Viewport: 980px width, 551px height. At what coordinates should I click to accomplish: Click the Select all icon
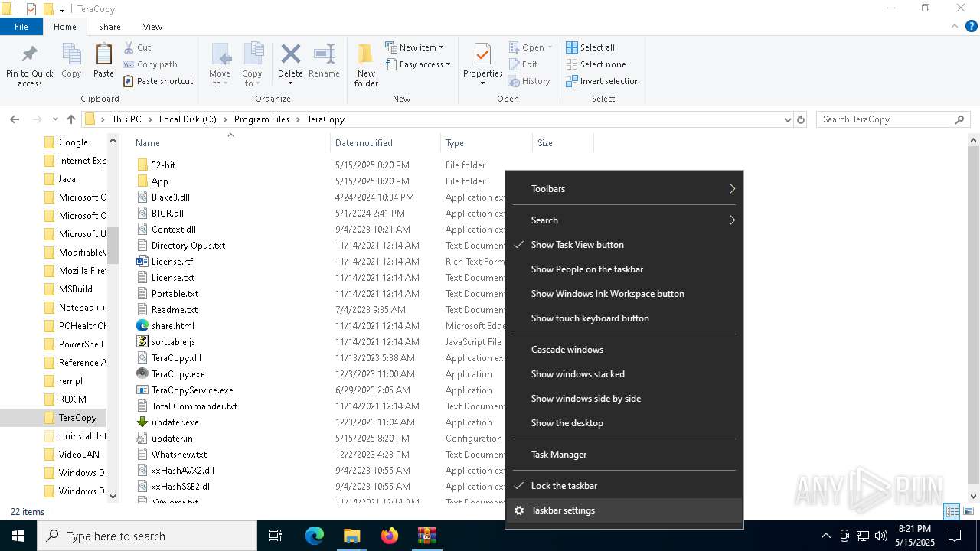click(572, 47)
